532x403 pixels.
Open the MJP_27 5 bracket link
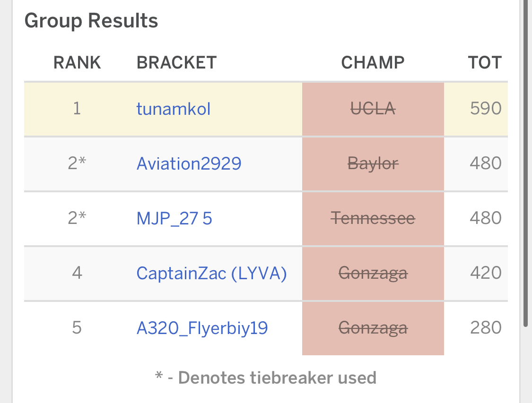click(x=174, y=219)
